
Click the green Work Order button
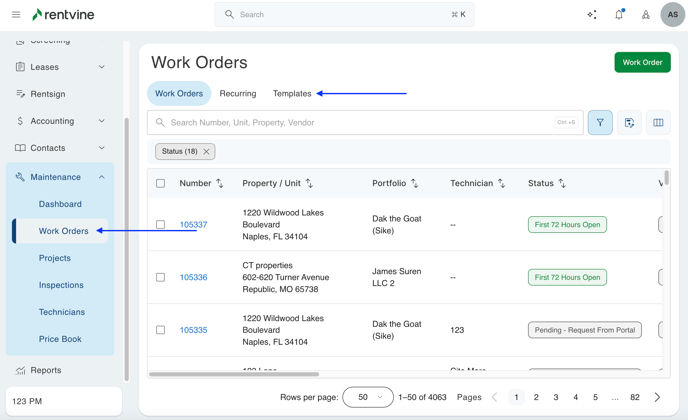point(642,62)
